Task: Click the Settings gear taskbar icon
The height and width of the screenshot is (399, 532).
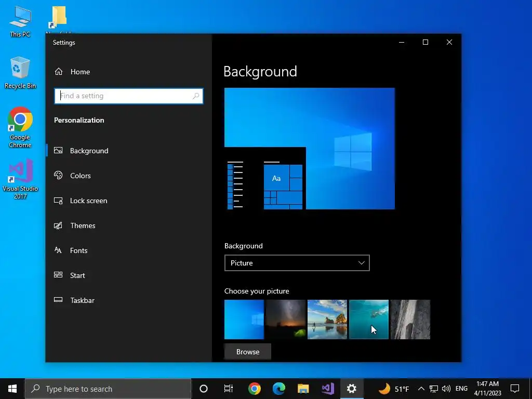Action: pos(352,389)
